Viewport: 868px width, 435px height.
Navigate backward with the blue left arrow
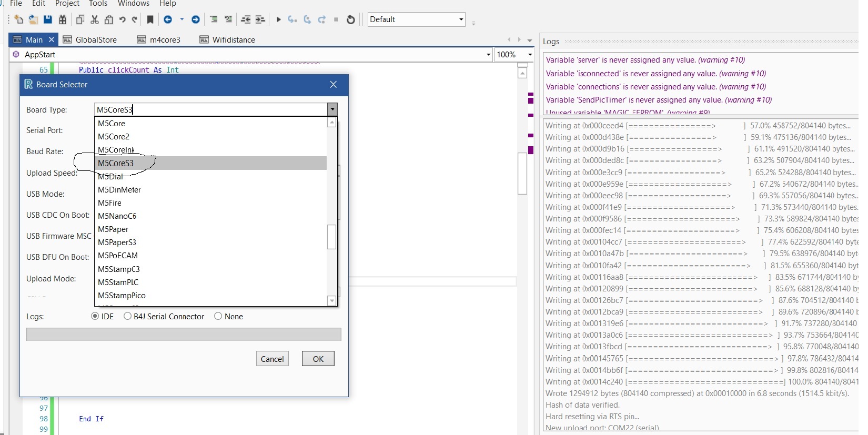tap(168, 19)
